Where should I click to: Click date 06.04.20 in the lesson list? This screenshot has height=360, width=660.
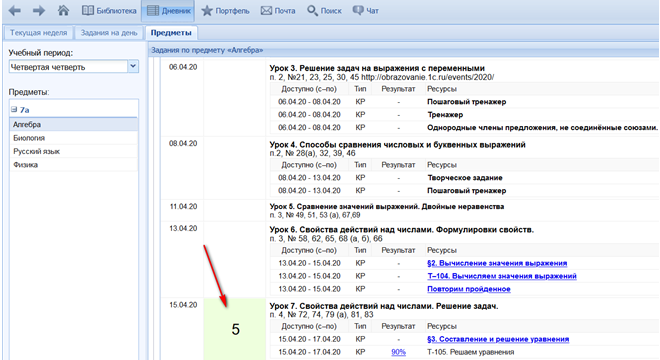[183, 67]
